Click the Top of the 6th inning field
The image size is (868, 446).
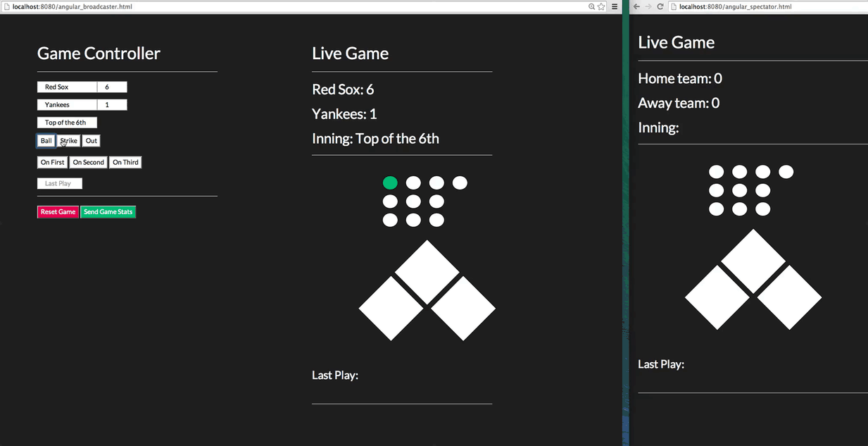(x=67, y=123)
